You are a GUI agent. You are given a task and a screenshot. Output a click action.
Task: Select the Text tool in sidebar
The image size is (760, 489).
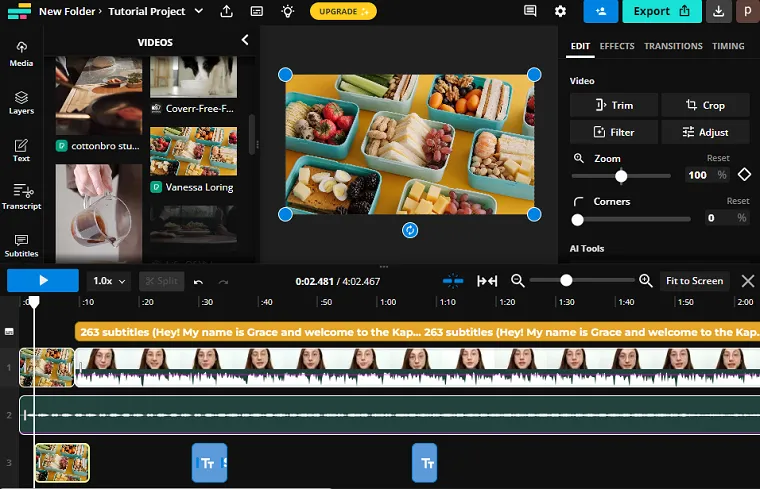pos(21,150)
